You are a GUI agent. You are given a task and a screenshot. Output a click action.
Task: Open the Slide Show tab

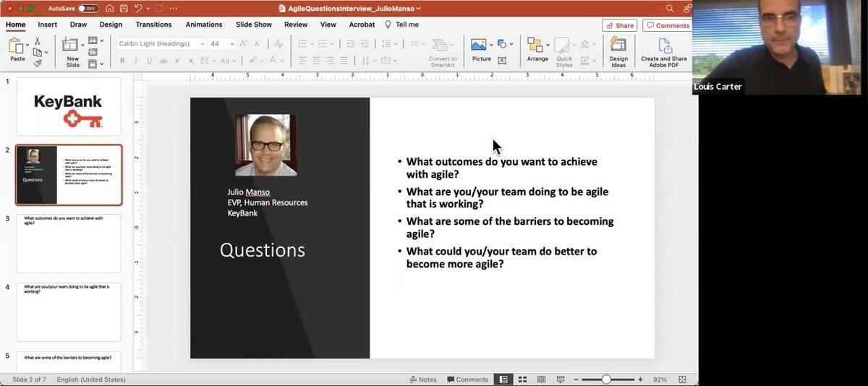tap(254, 25)
